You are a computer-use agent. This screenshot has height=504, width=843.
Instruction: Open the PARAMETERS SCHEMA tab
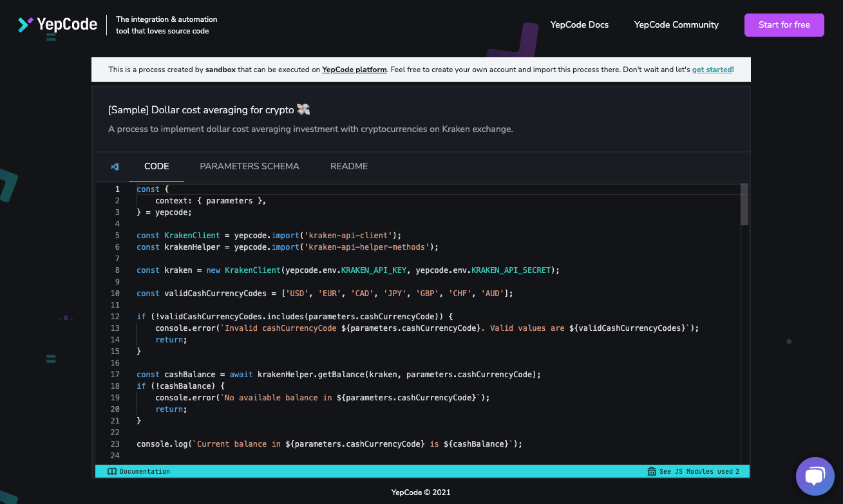[249, 166]
